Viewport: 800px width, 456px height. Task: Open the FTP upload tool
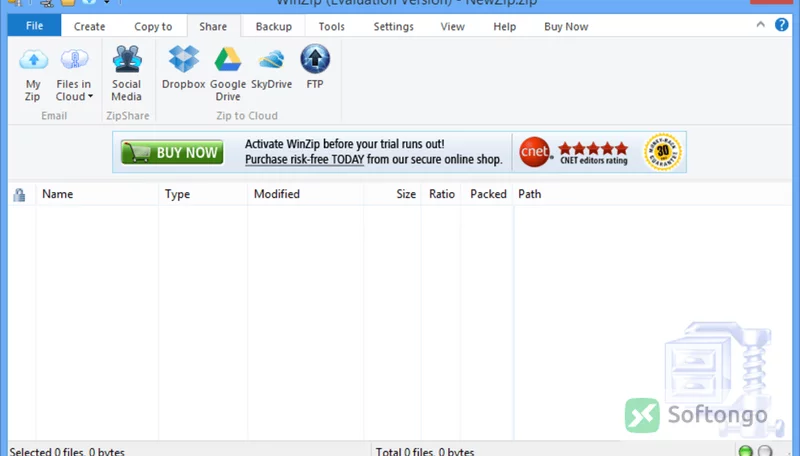[x=315, y=68]
